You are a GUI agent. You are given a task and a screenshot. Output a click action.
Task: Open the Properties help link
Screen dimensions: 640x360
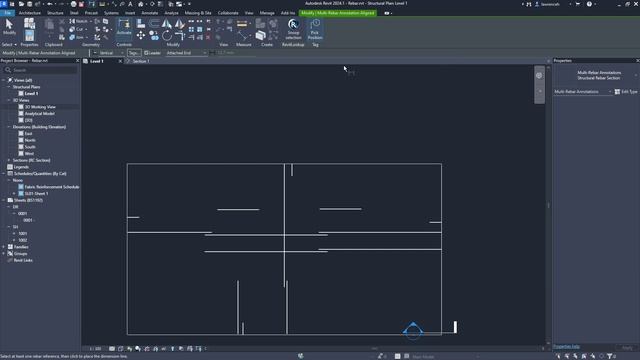click(566, 347)
